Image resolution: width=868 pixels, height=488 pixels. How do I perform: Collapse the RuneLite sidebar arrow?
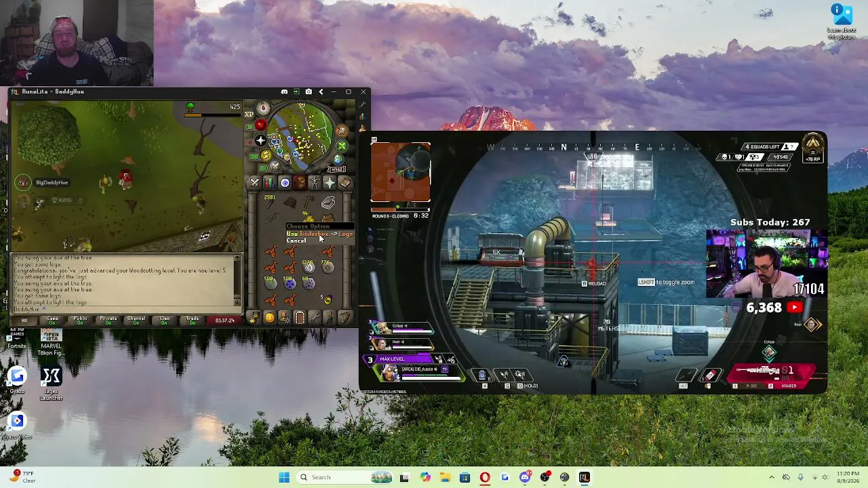[321, 91]
